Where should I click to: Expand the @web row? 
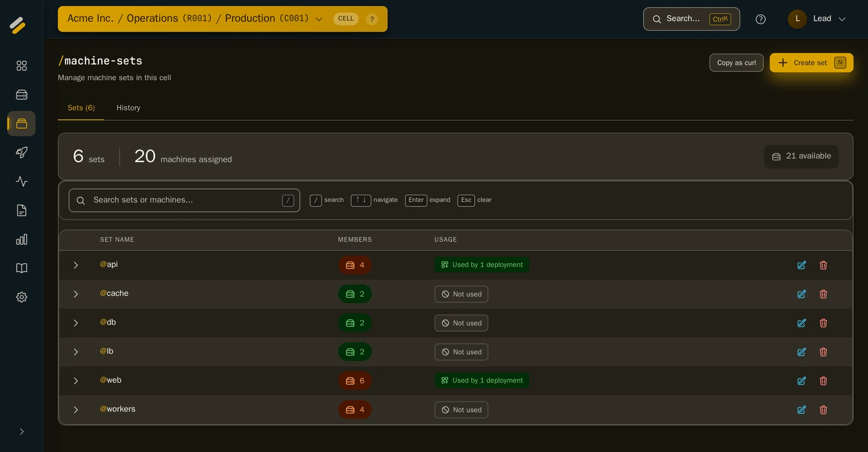tap(76, 381)
